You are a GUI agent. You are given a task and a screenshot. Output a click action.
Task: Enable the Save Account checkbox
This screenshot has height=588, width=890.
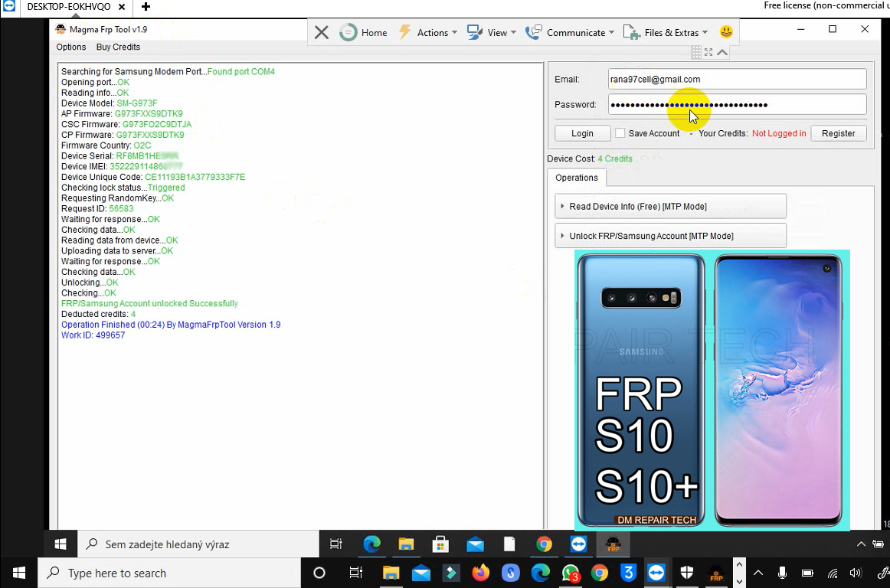[620, 133]
